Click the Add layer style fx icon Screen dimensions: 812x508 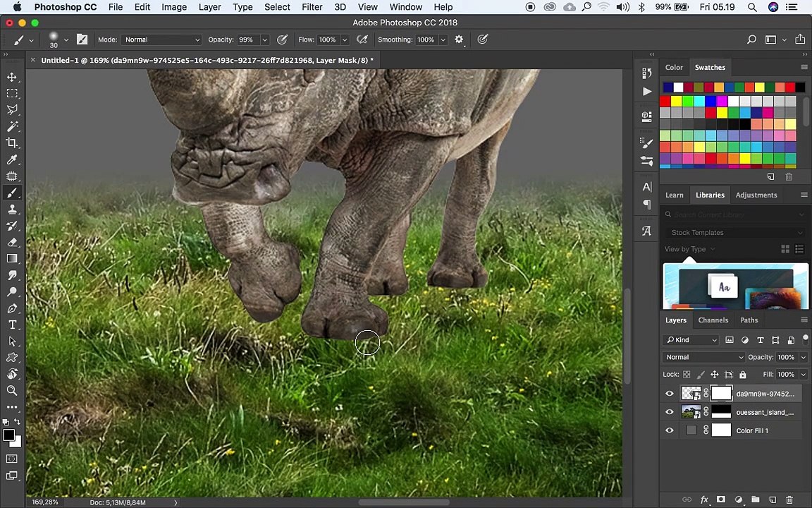(x=704, y=500)
